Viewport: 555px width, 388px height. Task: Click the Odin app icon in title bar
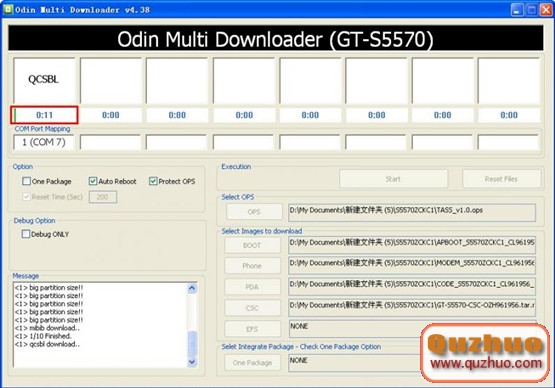click(8, 9)
